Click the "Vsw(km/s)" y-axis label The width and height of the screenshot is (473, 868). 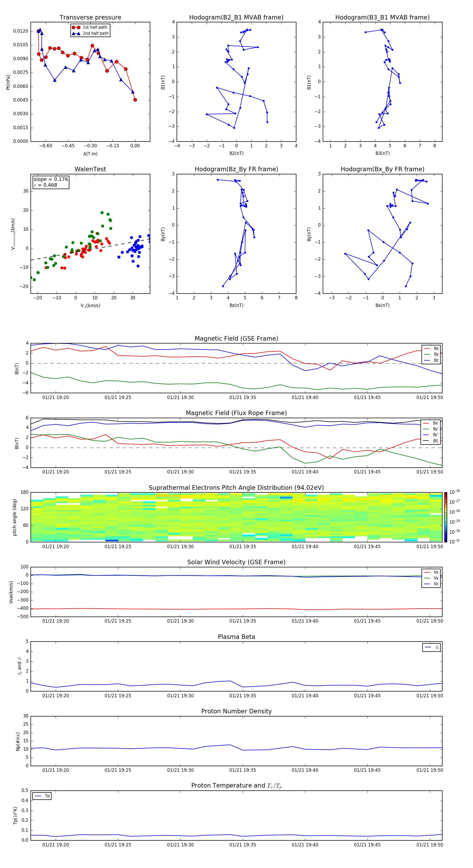pos(11,592)
